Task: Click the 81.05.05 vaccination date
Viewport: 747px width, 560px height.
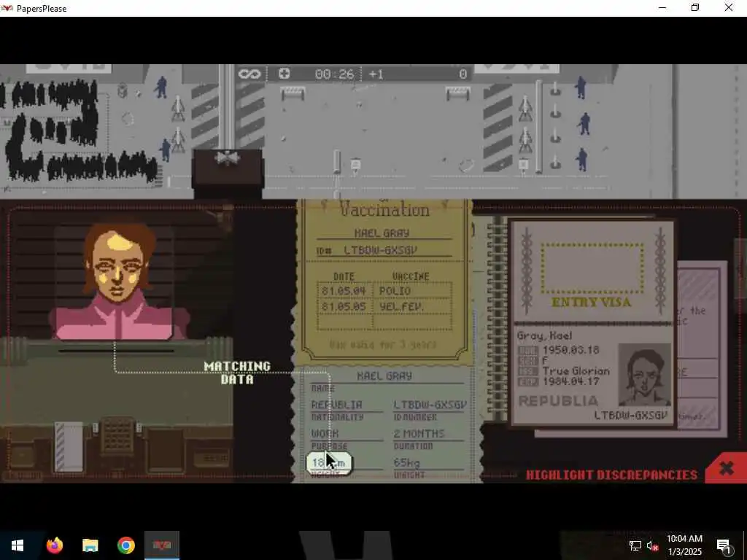Action: pyautogui.click(x=344, y=307)
